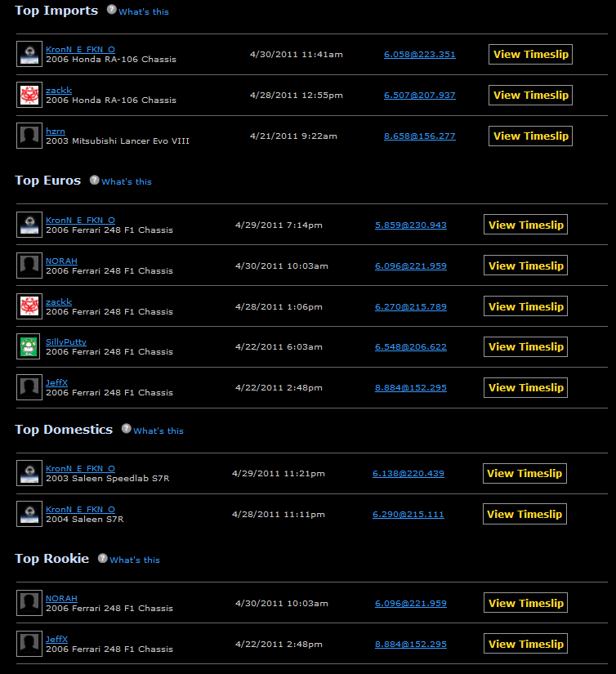Click the help icon next to Top Domestics
Image resolution: width=616 pixels, height=674 pixels.
(126, 429)
